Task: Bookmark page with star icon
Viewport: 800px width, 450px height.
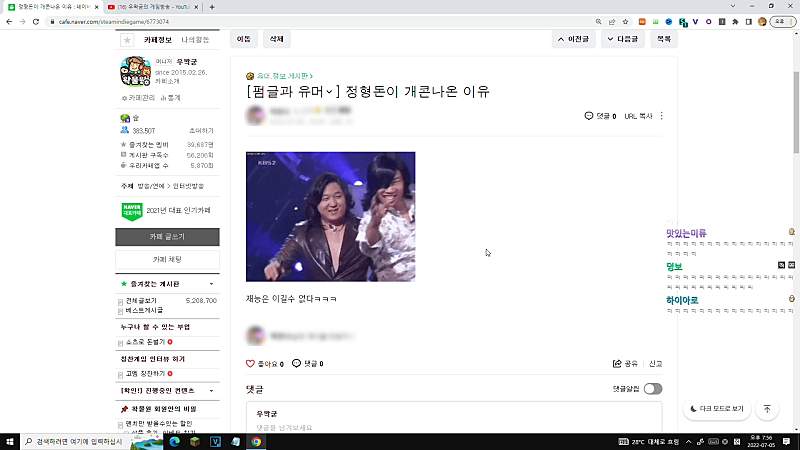Action: [625, 22]
